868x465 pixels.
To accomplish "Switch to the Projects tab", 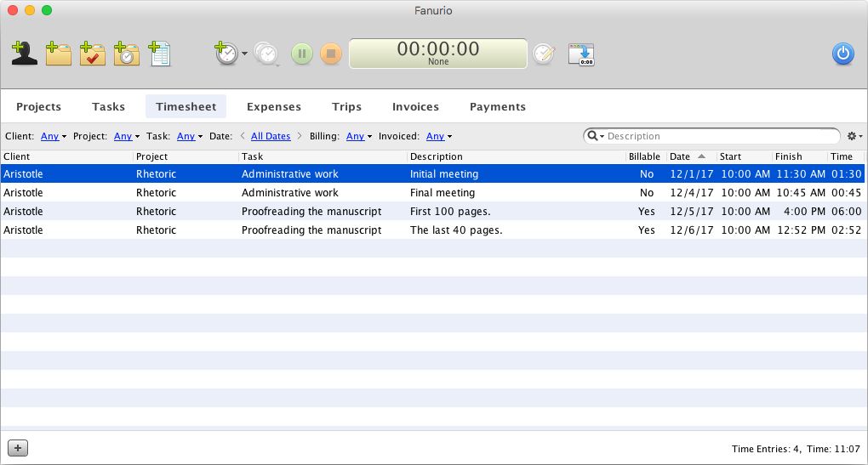I will point(39,107).
